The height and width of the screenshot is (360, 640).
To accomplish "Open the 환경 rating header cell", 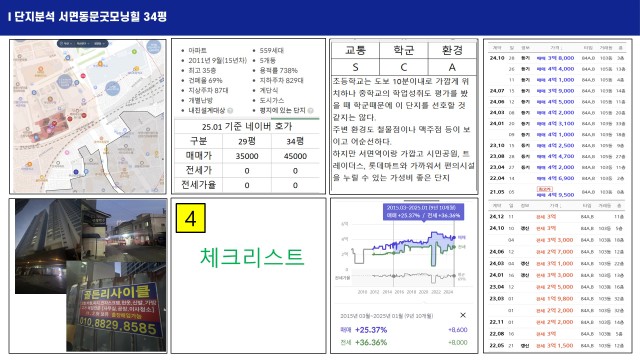I will [x=452, y=50].
